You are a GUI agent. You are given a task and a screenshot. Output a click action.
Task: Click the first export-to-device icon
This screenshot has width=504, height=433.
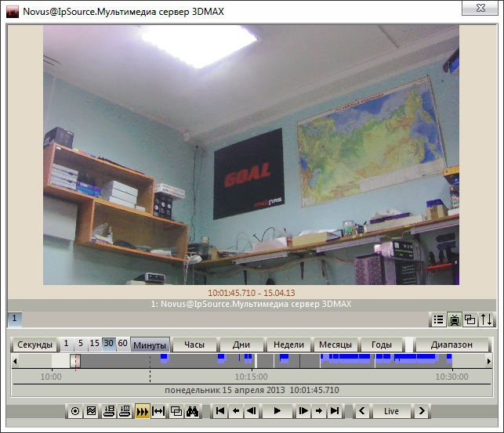coord(109,411)
